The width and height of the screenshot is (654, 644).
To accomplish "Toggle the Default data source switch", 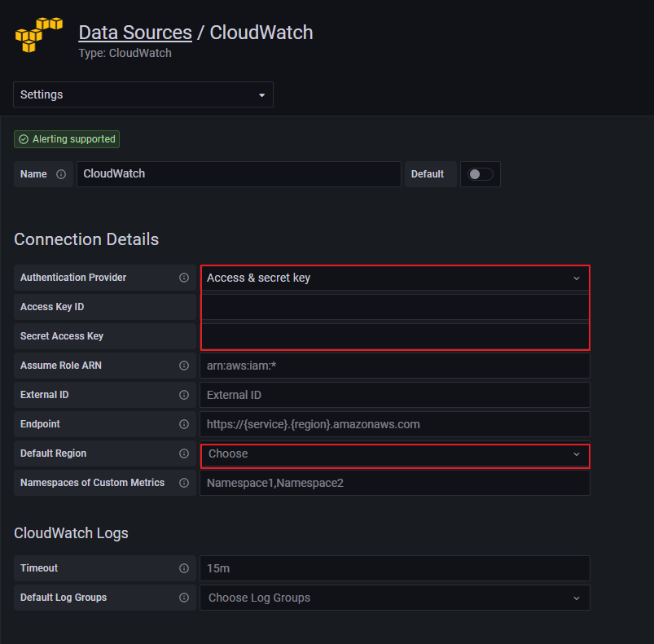I will click(480, 174).
